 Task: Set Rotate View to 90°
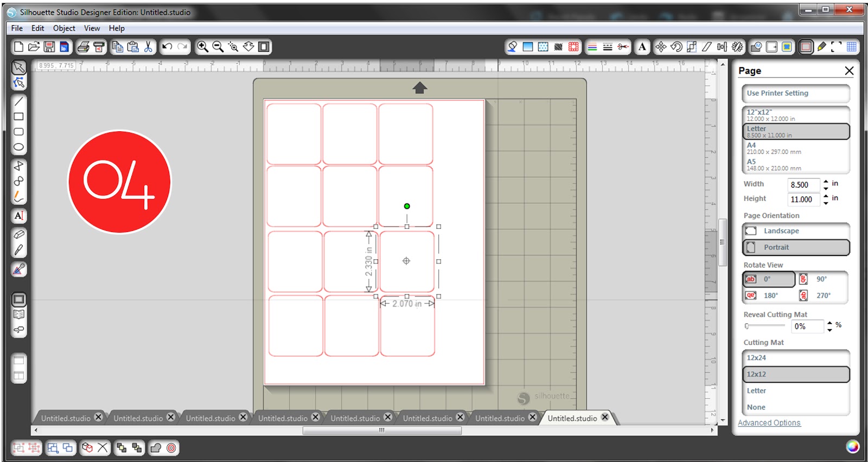(x=822, y=279)
